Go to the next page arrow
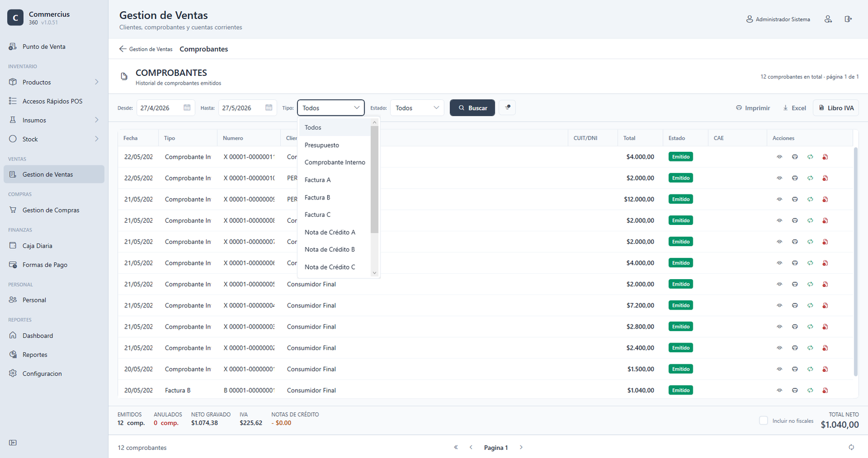The height and width of the screenshot is (458, 868). [521, 447]
